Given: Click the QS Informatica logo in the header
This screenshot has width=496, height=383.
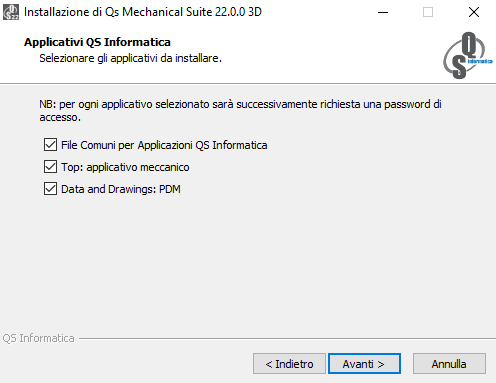Looking at the screenshot, I should 468,55.
